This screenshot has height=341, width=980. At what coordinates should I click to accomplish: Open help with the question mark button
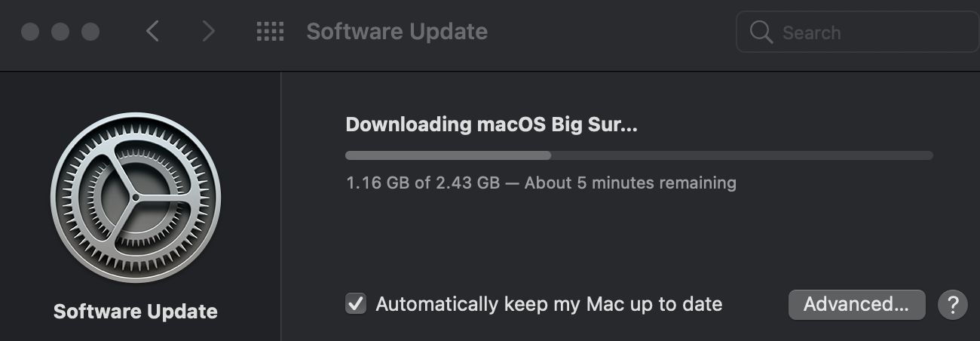[953, 305]
